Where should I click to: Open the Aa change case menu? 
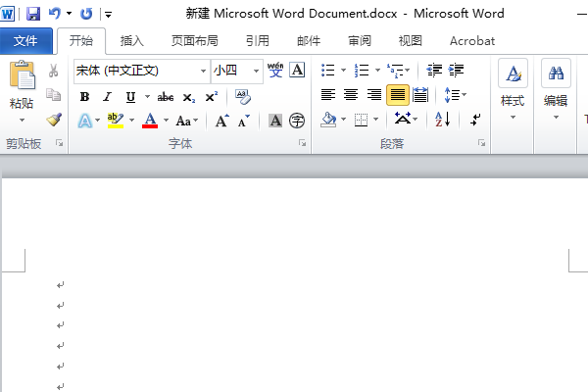click(187, 121)
